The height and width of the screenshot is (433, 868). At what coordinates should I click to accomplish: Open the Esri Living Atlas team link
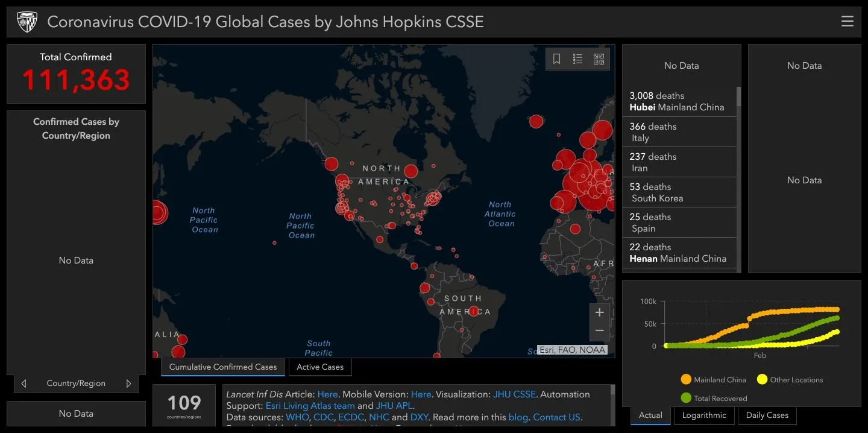coord(310,406)
